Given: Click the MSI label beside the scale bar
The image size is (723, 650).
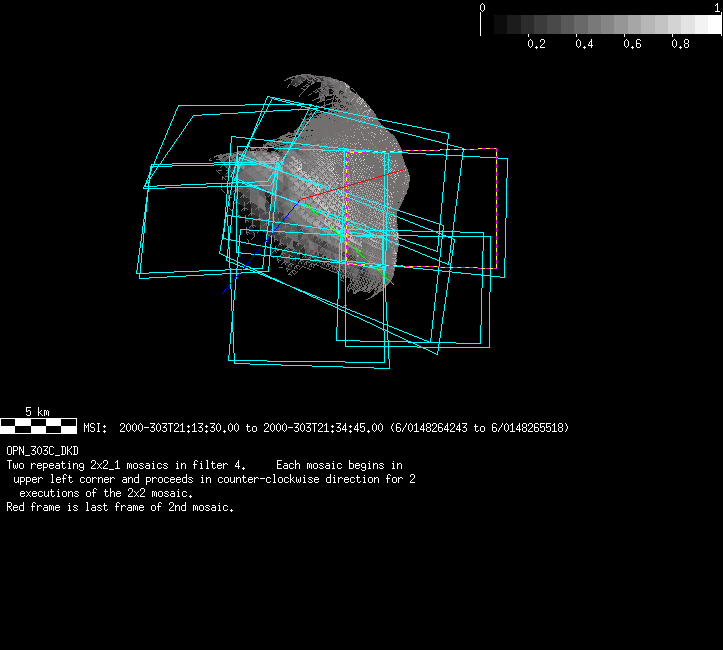Looking at the screenshot, I should (x=94, y=428).
